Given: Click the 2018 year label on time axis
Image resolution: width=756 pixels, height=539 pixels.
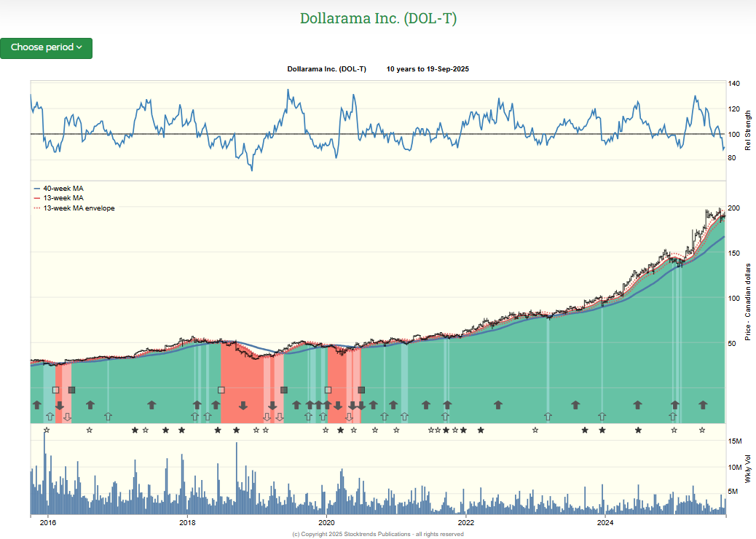Looking at the screenshot, I should pos(187,522).
